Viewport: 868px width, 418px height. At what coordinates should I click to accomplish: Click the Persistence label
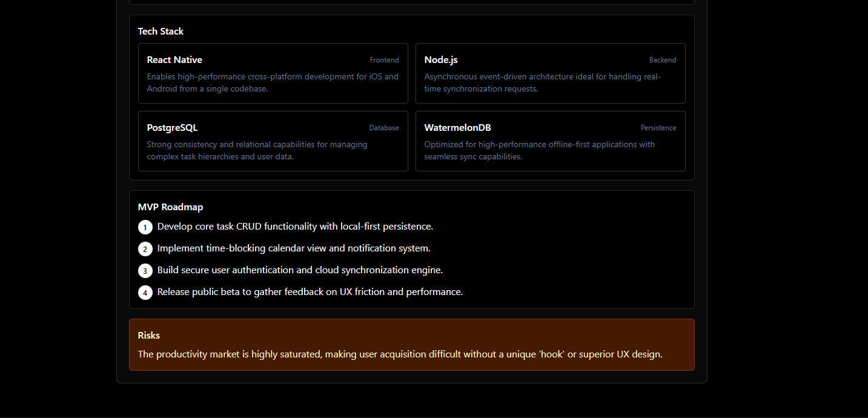[x=658, y=128]
